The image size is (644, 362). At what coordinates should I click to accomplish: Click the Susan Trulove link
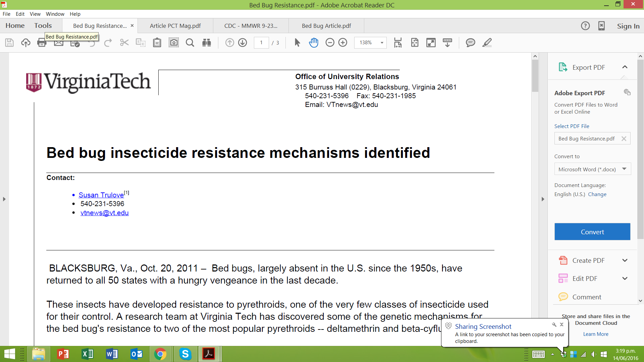(101, 195)
